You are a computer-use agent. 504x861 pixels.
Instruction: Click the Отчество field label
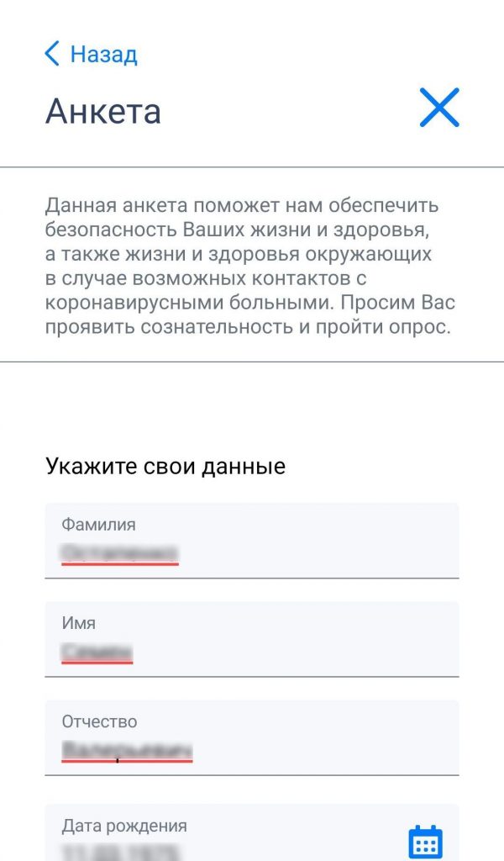[99, 721]
